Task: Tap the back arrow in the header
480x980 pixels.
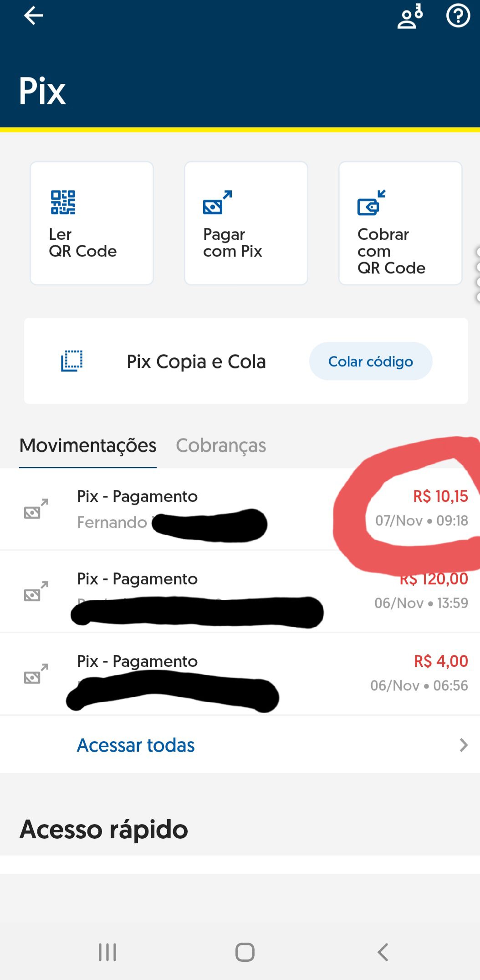Action: (x=33, y=15)
